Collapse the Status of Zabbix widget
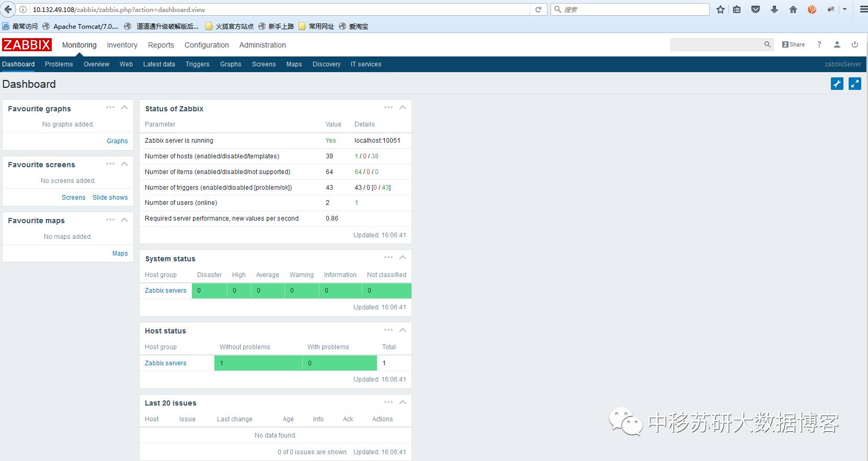This screenshot has height=461, width=868. tap(403, 107)
